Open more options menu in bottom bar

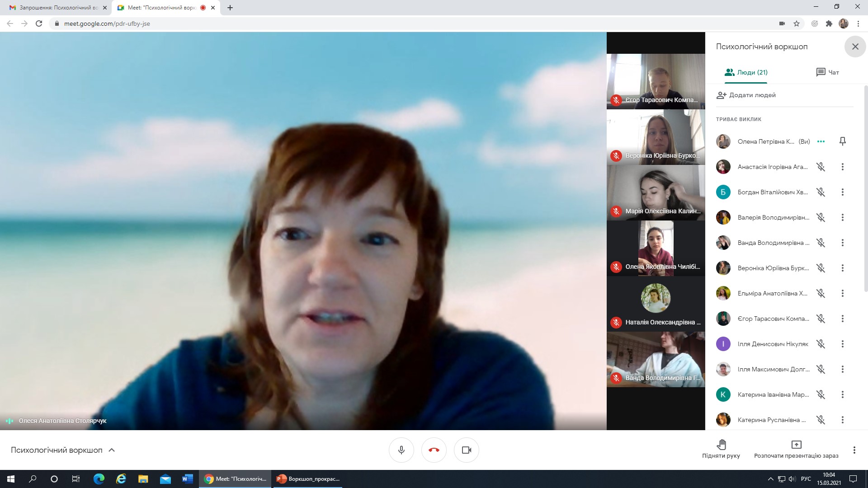(854, 450)
